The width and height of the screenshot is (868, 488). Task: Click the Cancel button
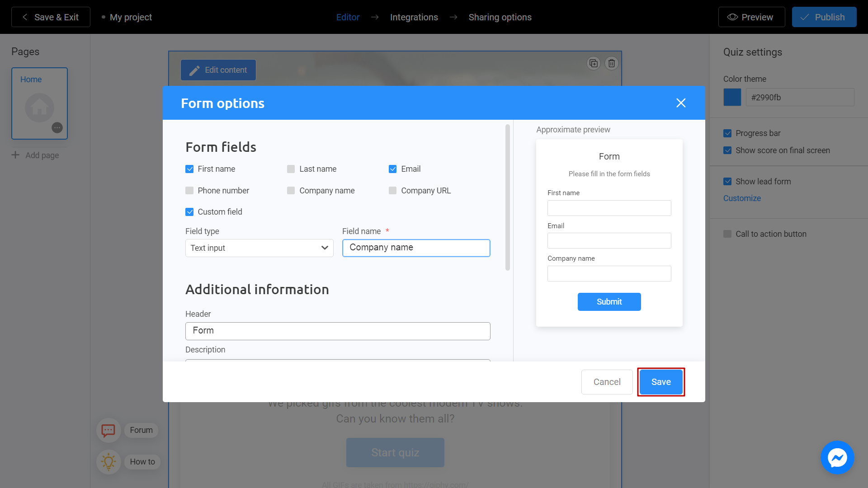[608, 382]
